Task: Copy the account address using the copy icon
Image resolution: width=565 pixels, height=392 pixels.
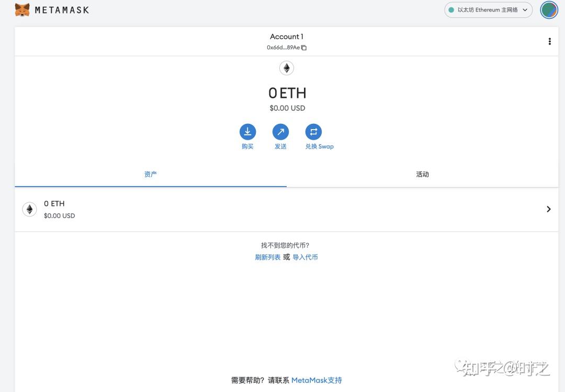Action: tap(304, 47)
